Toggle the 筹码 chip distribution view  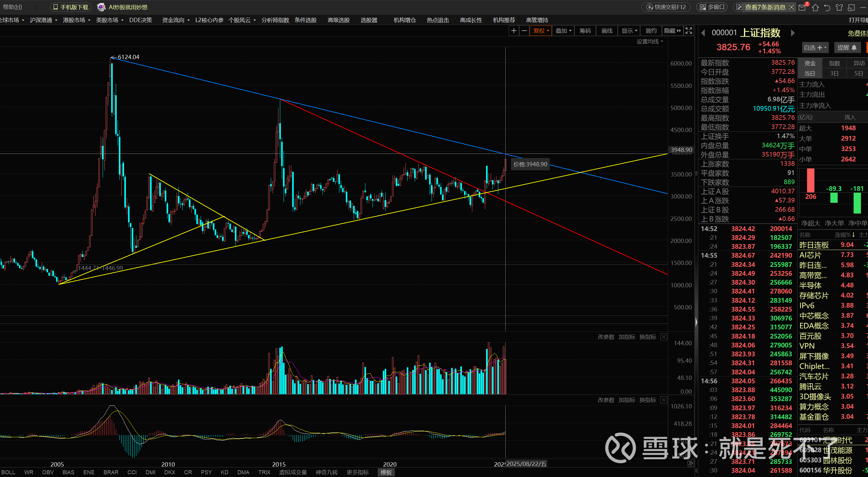(x=585, y=31)
